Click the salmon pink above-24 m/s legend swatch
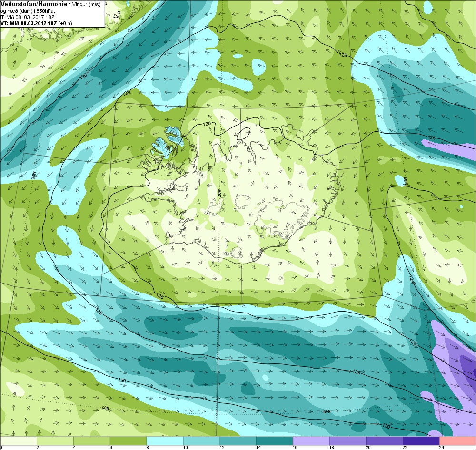Viewport: 476px width, 450px height. [458, 440]
